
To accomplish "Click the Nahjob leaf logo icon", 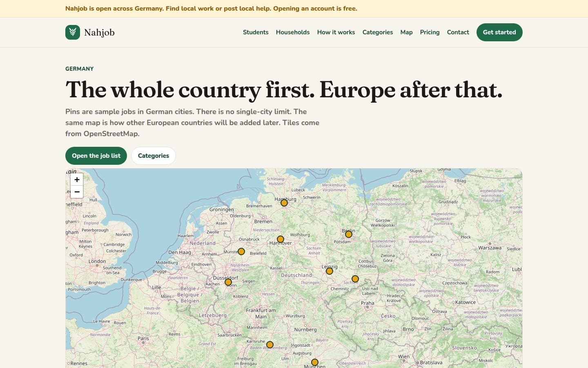I will tap(73, 32).
